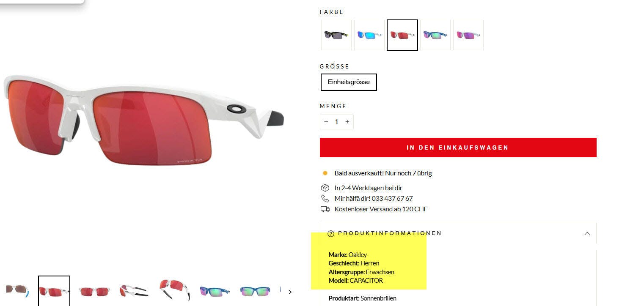
Task: Choose the purple lens color variant
Action: click(x=468, y=35)
